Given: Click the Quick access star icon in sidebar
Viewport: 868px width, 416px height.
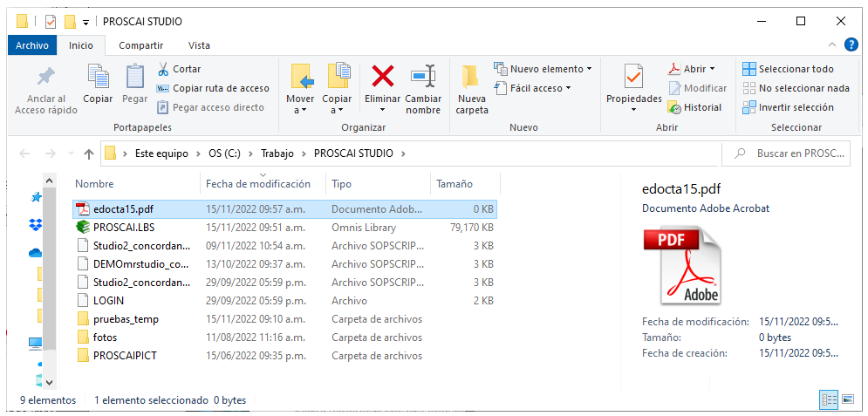Looking at the screenshot, I should [36, 197].
